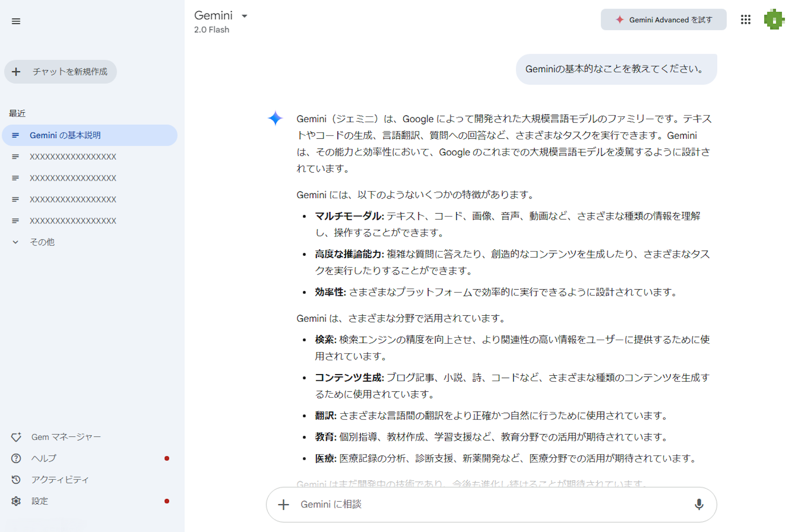Open Gem マネージャー from the sidebar
This screenshot has width=798, height=532.
tap(66, 437)
